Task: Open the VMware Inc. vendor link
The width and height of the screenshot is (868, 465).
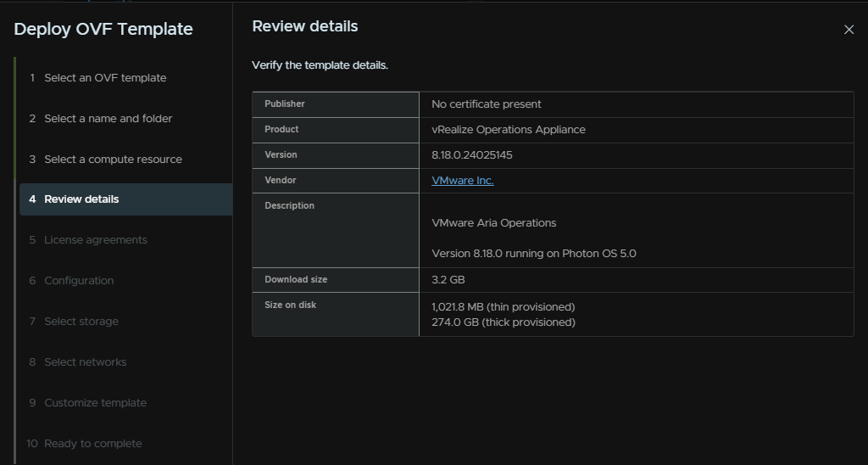Action: (462, 181)
